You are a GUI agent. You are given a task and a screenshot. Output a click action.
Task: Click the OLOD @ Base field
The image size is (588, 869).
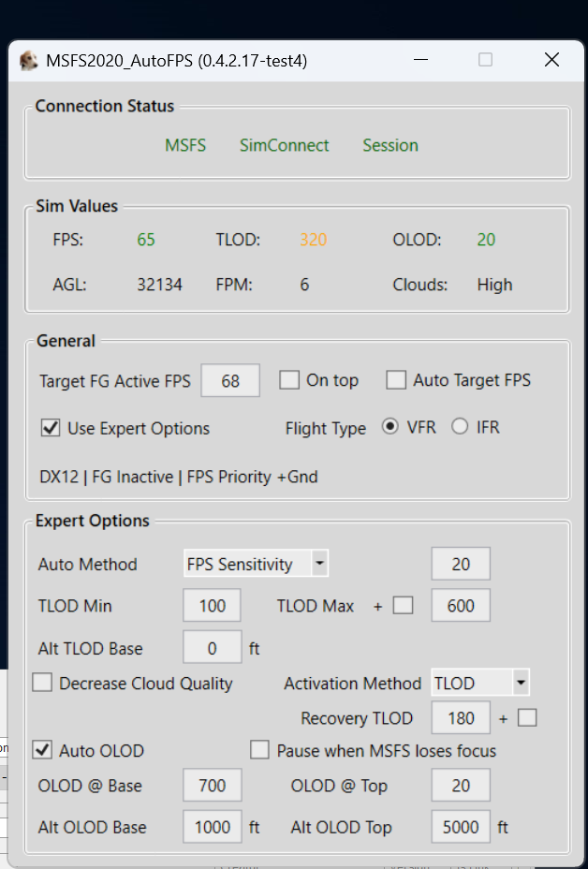[213, 786]
